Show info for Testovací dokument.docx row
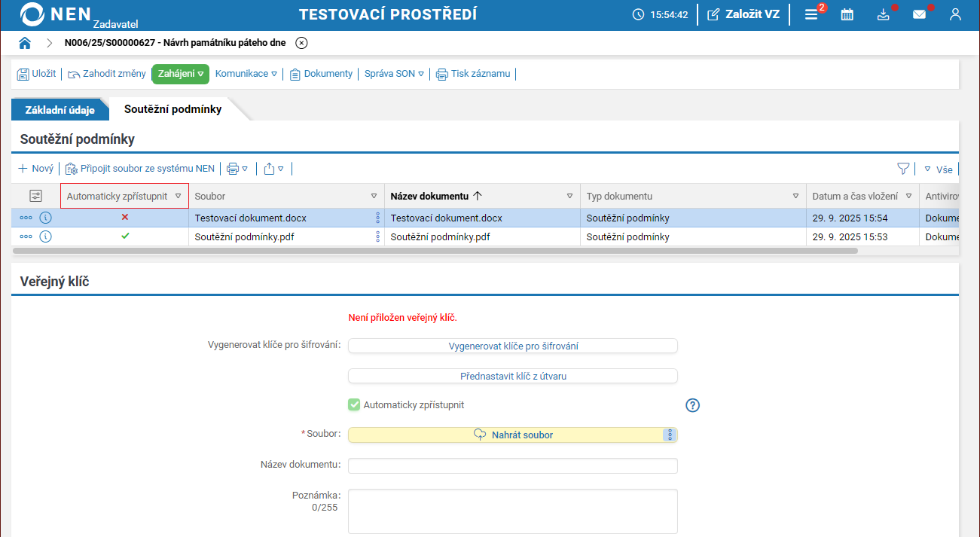980x537 pixels. pos(45,218)
